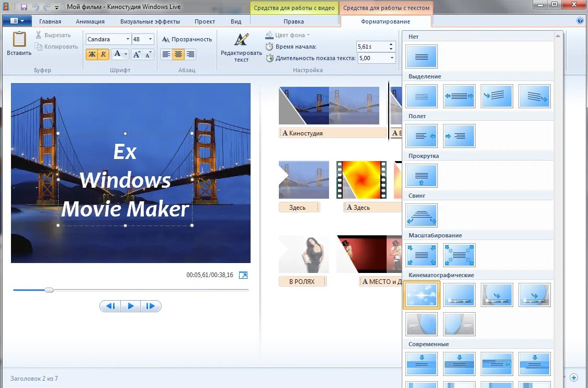Apply the first Масштабирование zoom effect
Viewport: 588px width, 388px height.
tap(422, 255)
